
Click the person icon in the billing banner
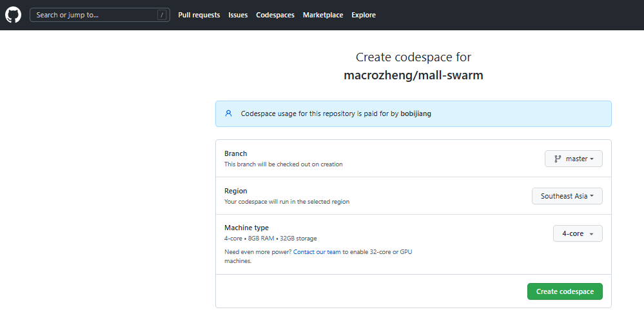pyautogui.click(x=228, y=113)
